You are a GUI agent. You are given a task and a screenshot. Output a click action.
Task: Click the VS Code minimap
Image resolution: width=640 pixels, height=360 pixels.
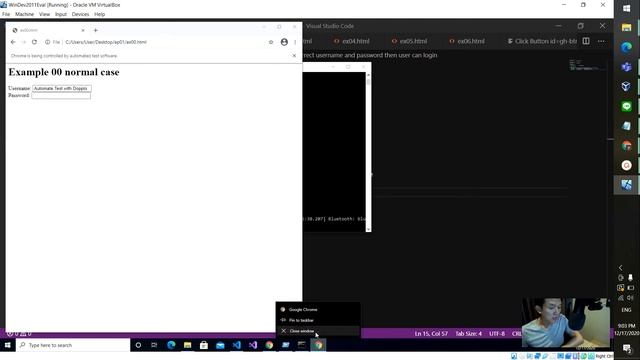coord(587,65)
